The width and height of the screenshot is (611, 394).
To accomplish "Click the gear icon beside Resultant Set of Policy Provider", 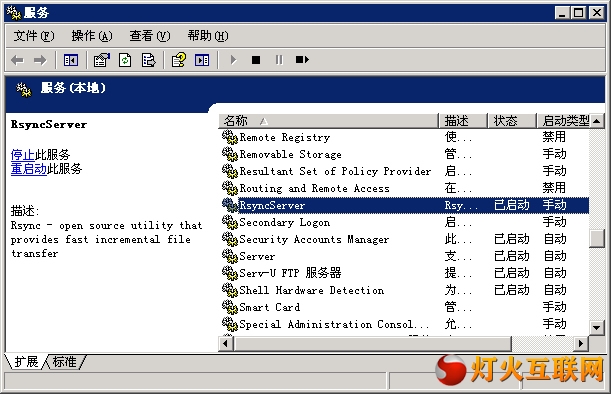I will tap(230, 171).
